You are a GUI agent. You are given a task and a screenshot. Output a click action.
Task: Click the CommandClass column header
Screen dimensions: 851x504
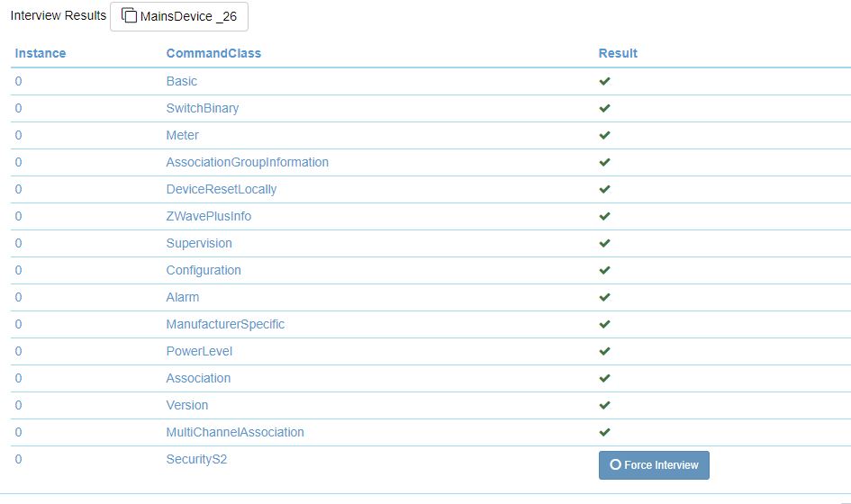[213, 53]
